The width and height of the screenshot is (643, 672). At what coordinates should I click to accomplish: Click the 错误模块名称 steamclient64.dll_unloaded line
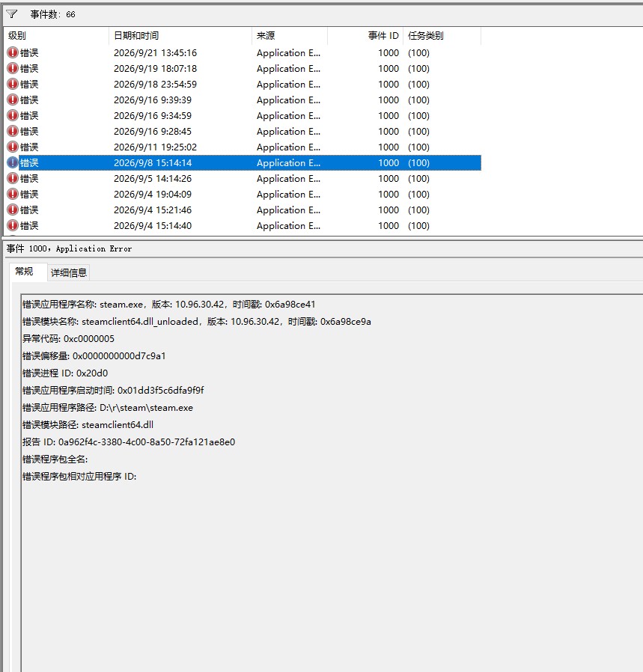197,322
